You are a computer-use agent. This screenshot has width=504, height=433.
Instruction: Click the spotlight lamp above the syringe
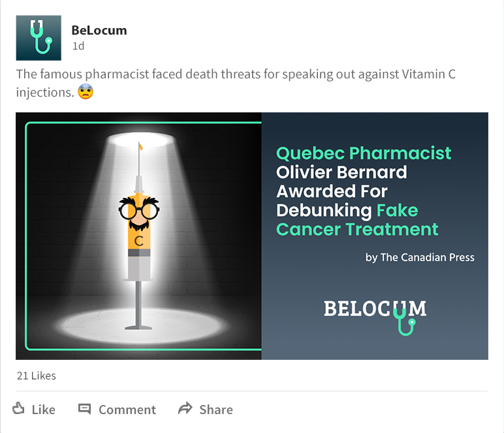coord(138,139)
